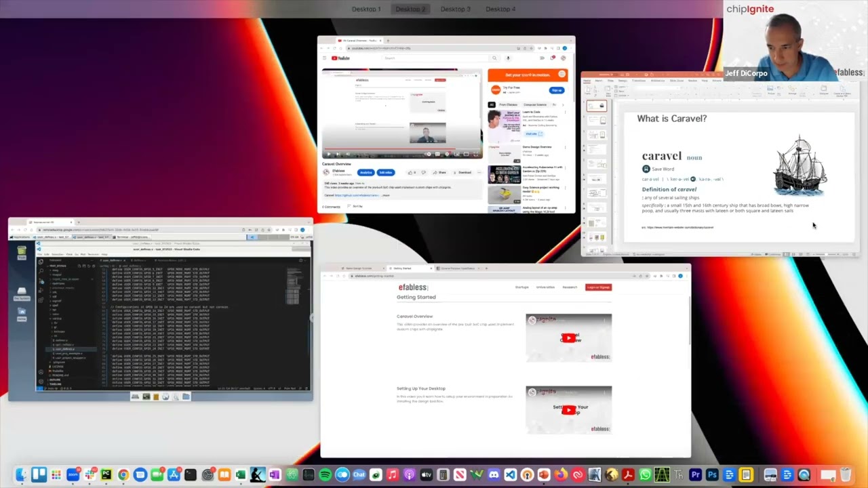Image resolution: width=868 pixels, height=488 pixels.
Task: Open Universities in the efabless nav bar
Action: [545, 287]
